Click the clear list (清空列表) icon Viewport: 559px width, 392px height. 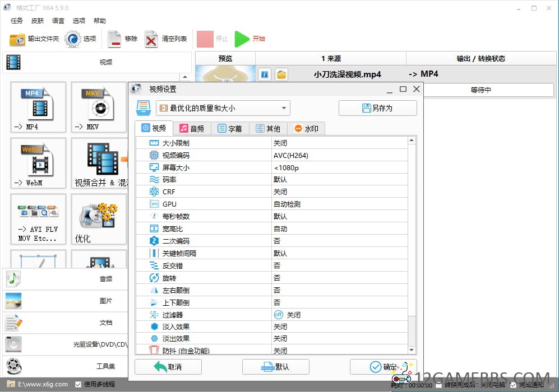click(x=151, y=39)
